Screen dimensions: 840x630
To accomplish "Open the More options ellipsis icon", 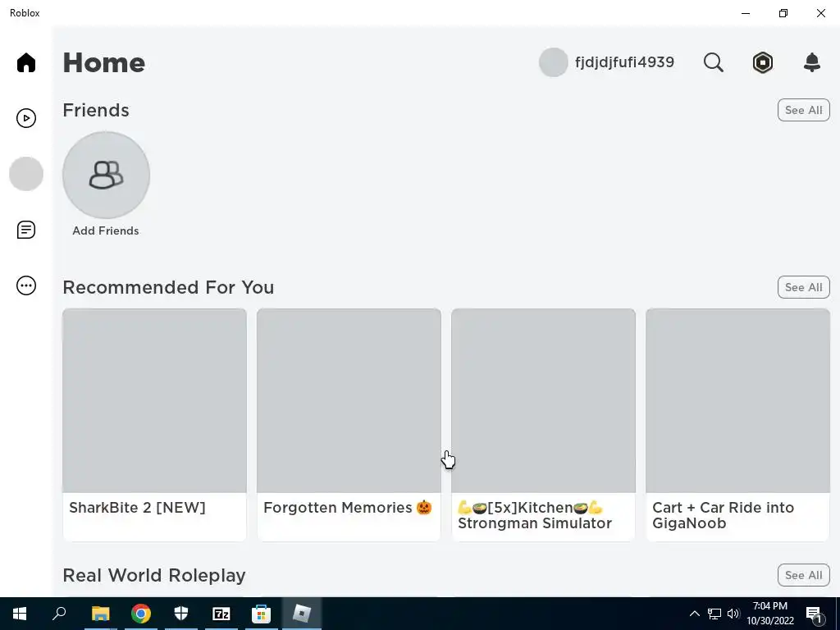I will click(x=25, y=285).
